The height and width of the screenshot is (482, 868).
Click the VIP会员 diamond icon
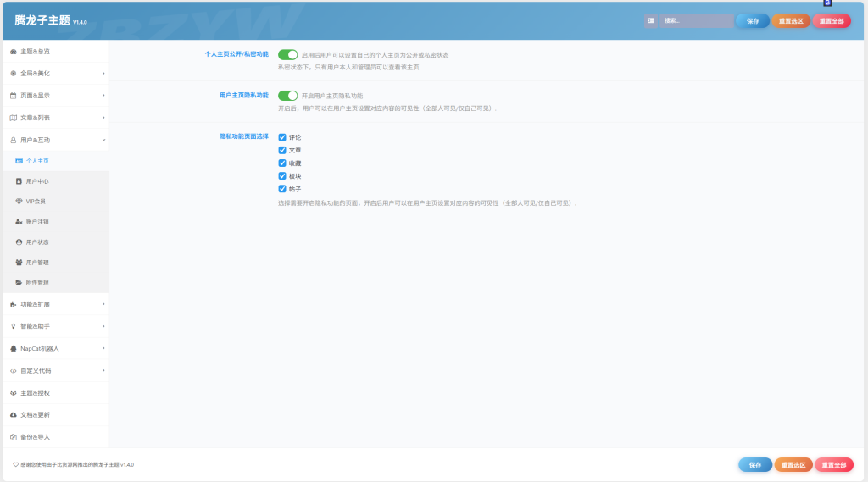point(19,202)
